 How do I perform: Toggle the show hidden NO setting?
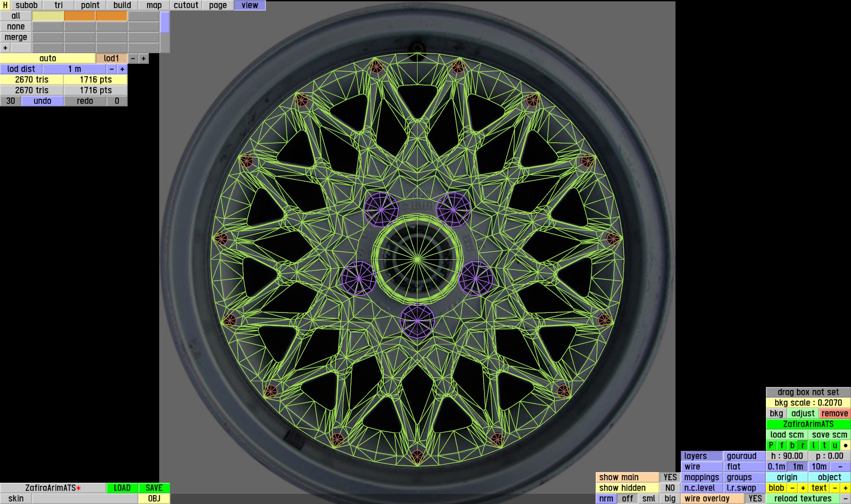[x=670, y=488]
